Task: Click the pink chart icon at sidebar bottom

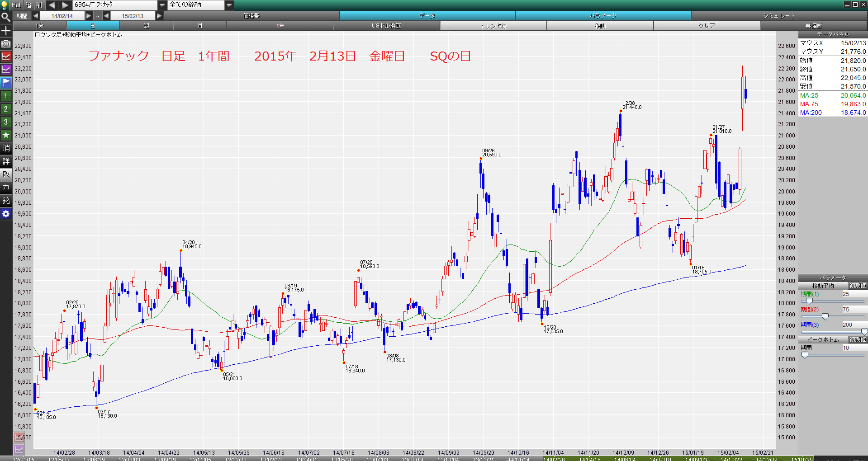Action: tap(19, 437)
